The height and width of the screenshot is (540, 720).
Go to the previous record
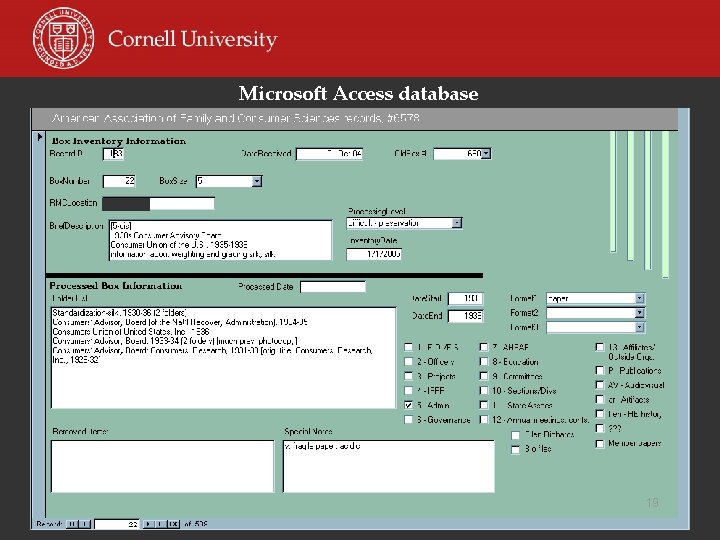coord(85,524)
